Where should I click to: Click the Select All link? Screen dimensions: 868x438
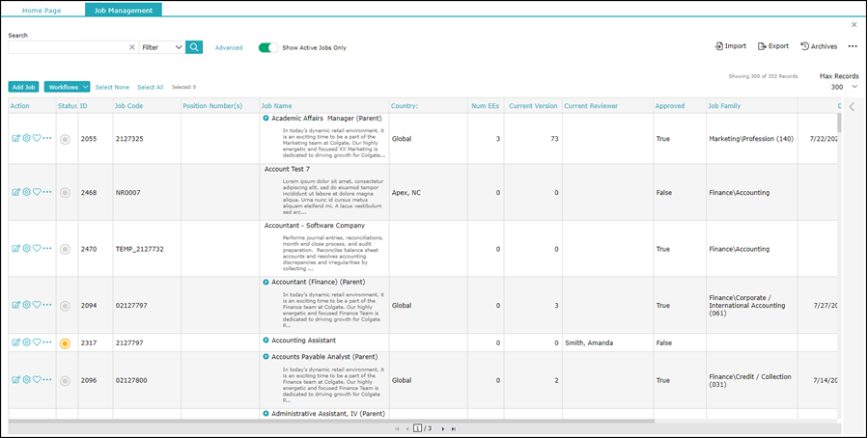[150, 88]
